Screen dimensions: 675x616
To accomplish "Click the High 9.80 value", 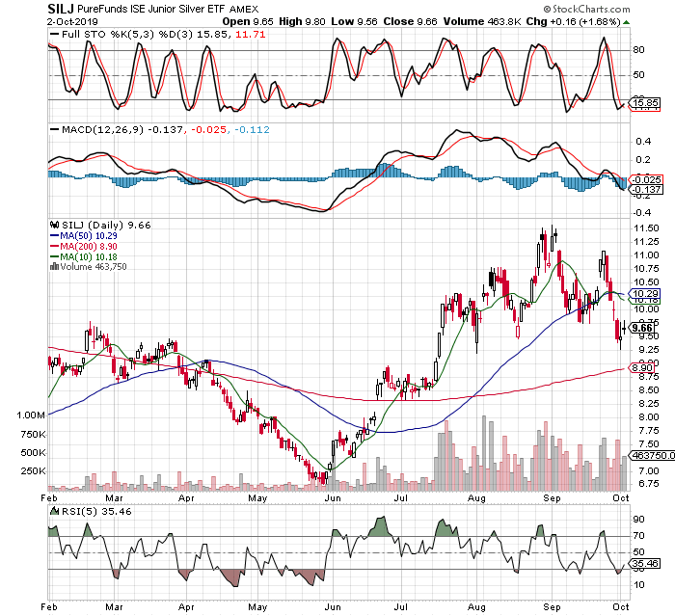I will 302,21.
